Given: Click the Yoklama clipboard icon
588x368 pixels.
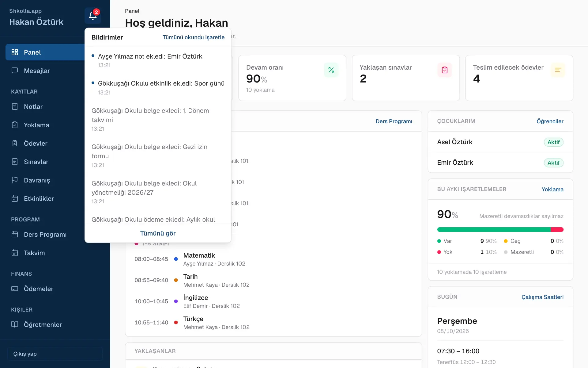Looking at the screenshot, I should tap(15, 125).
